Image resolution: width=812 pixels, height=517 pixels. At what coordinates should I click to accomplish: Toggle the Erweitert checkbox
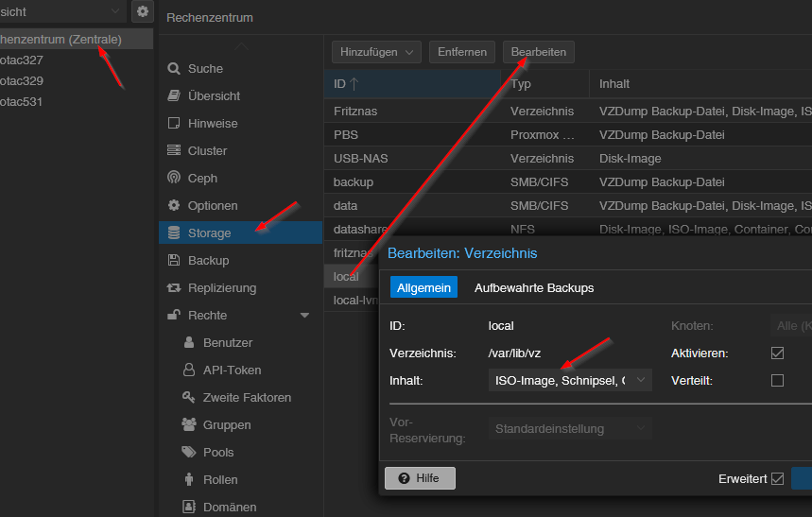(x=778, y=479)
